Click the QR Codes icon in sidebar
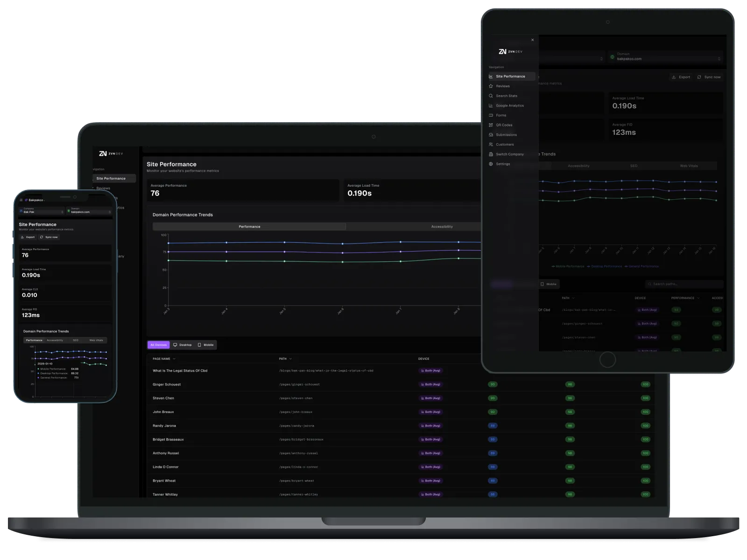This screenshot has width=747, height=560. pos(491,125)
